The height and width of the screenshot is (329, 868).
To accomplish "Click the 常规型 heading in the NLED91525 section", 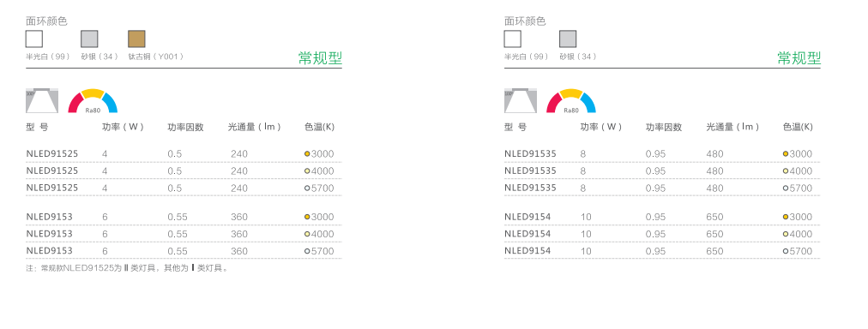I will tap(321, 57).
